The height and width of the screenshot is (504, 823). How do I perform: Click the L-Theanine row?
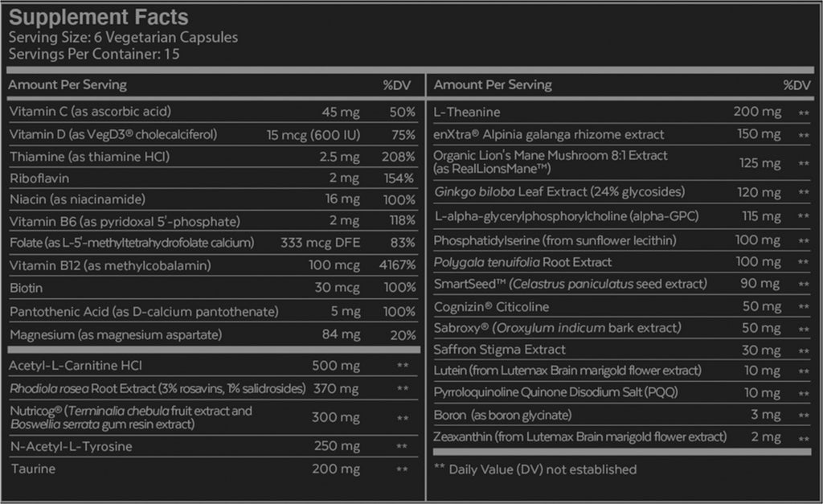[468, 112]
